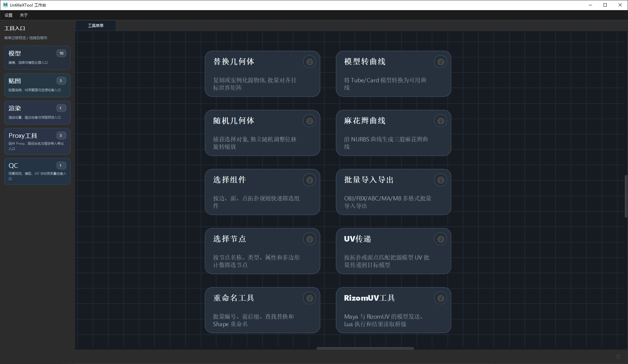This screenshot has width=628, height=364.
Task: Click the refresh icon in bottom-right status bar
Action: click(618, 356)
